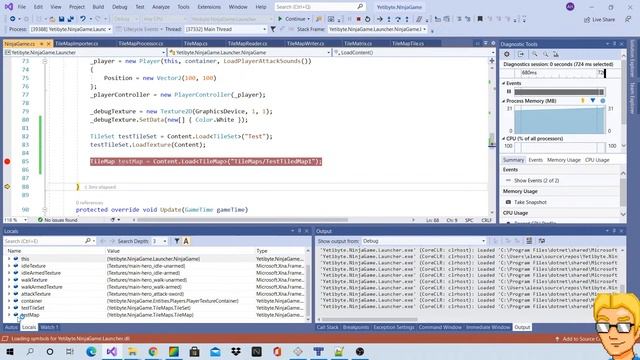Click the thread filter funnel icon
640x360 pixels.
273,29
